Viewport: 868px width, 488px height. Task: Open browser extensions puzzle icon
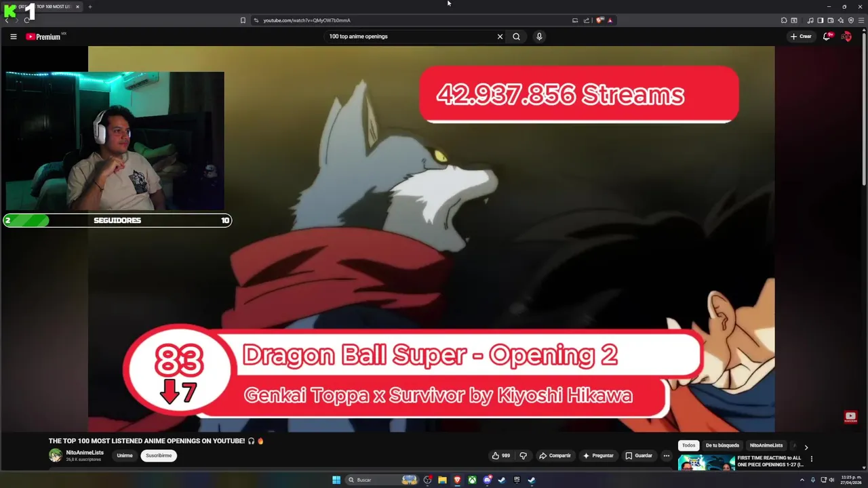coord(784,20)
